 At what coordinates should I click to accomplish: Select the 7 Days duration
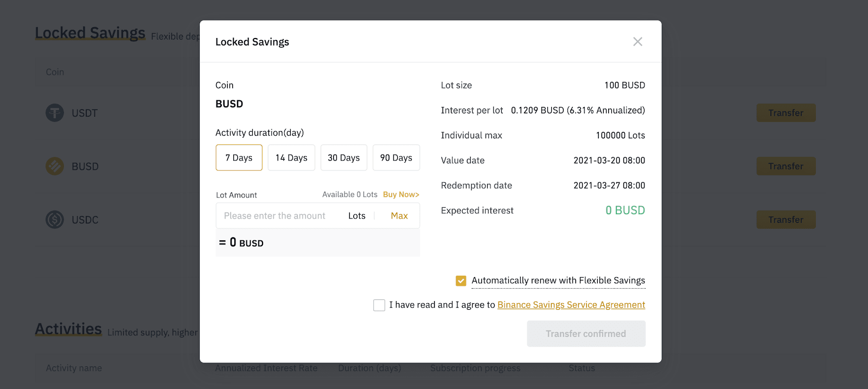point(239,157)
